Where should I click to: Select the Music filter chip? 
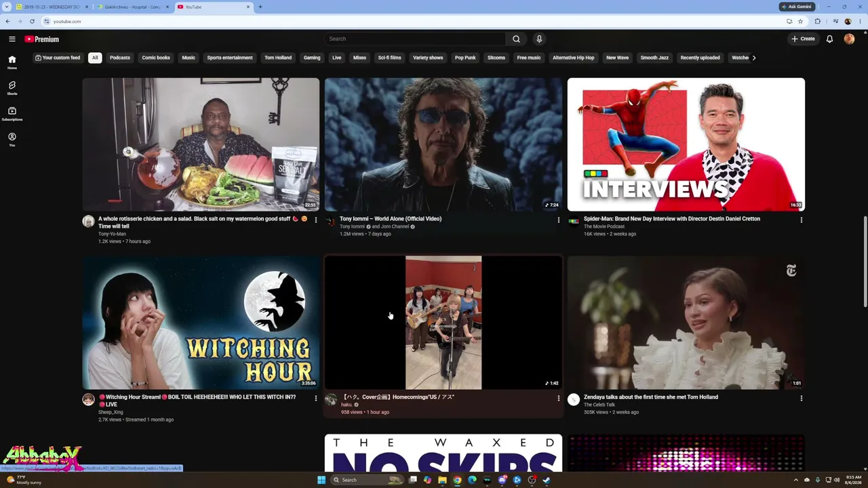pyautogui.click(x=189, y=58)
